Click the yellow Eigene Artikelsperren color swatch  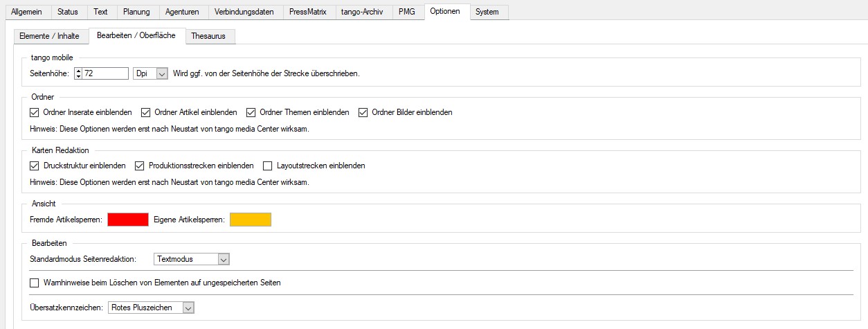(x=250, y=220)
